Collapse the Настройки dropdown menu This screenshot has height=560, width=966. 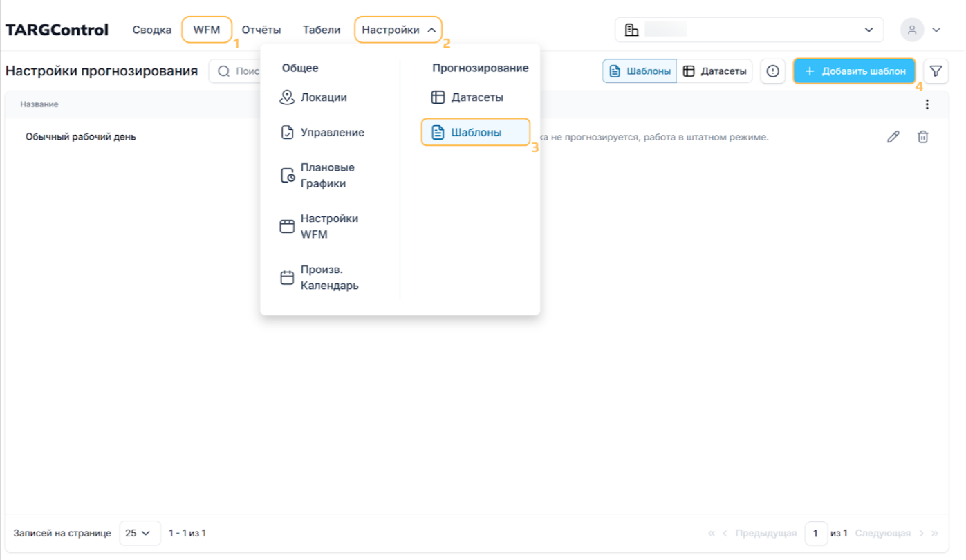pyautogui.click(x=398, y=30)
